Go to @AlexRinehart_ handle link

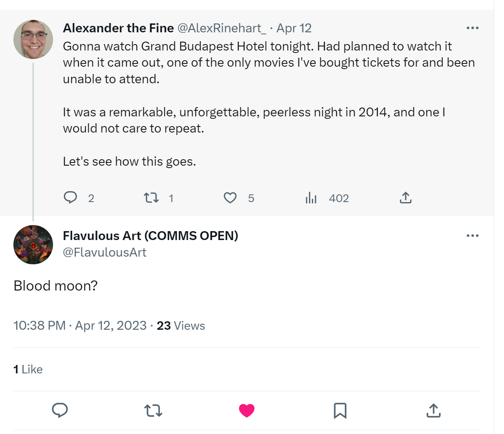pos(222,28)
